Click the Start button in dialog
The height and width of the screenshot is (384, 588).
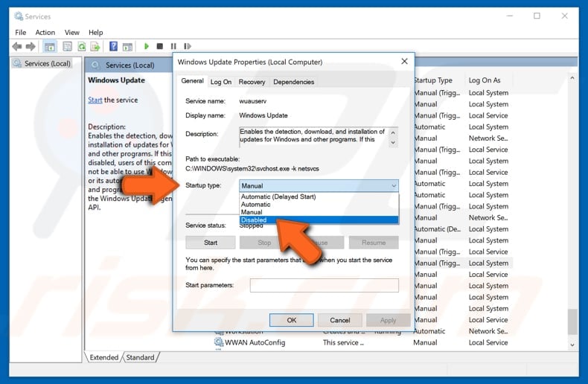point(211,243)
